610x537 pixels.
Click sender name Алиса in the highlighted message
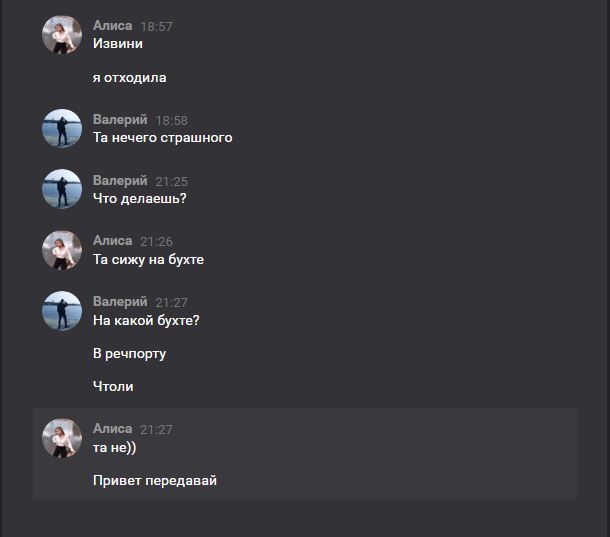click(112, 429)
